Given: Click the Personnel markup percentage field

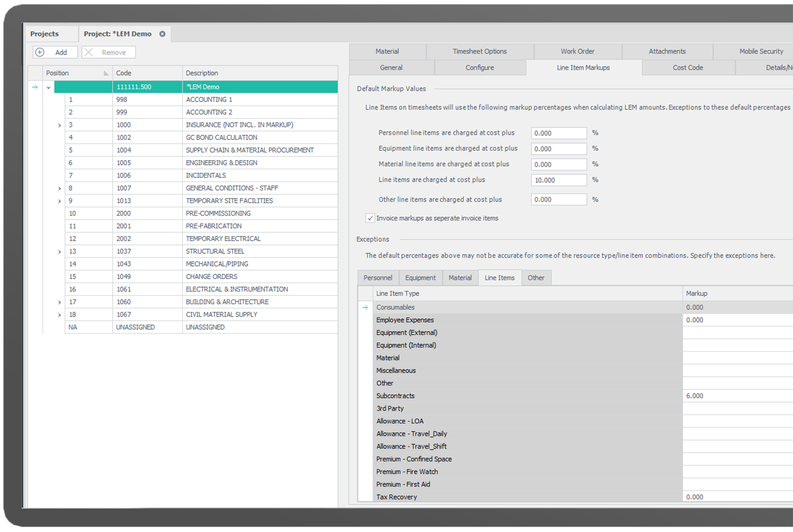Looking at the screenshot, I should coord(558,133).
